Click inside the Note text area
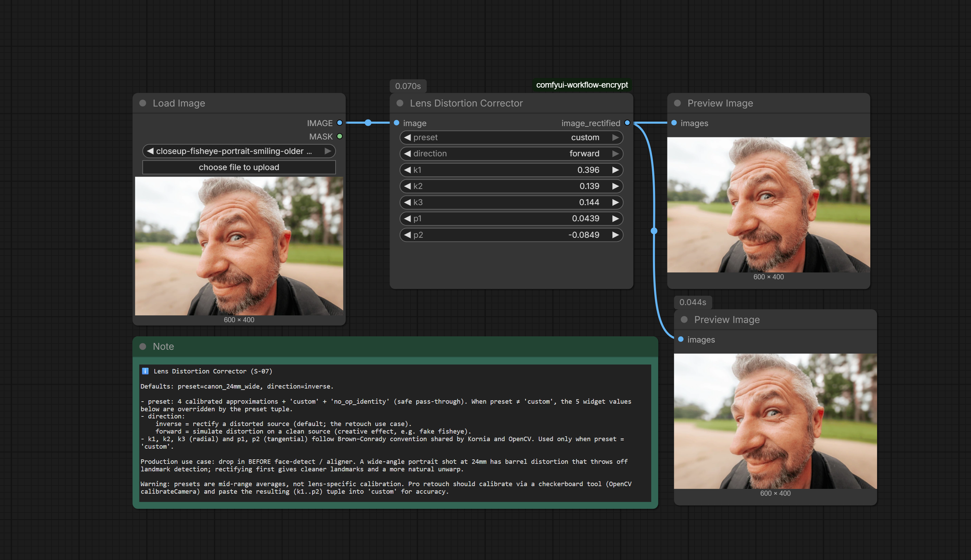Viewport: 971px width, 560px height. click(395, 433)
